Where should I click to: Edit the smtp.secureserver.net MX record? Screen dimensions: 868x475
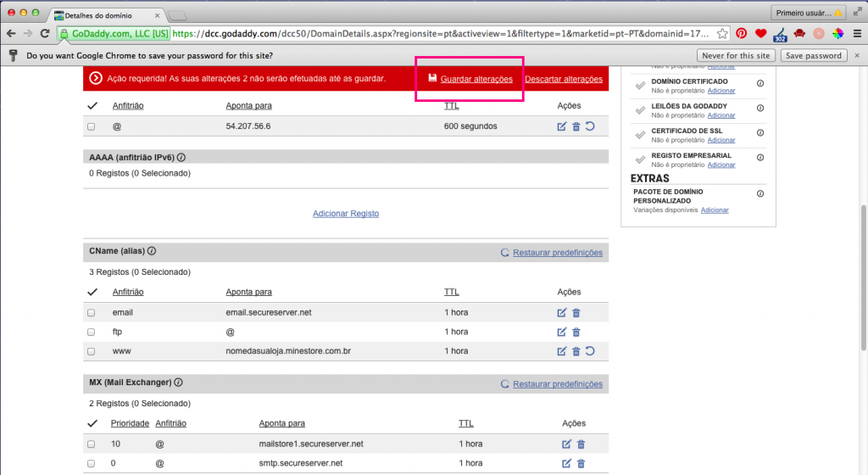[566, 463]
